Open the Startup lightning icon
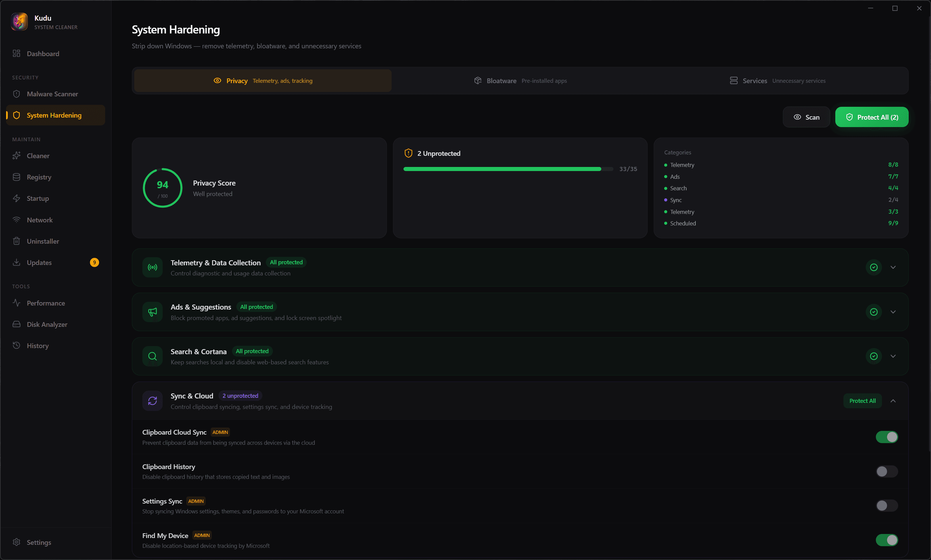 [17, 198]
